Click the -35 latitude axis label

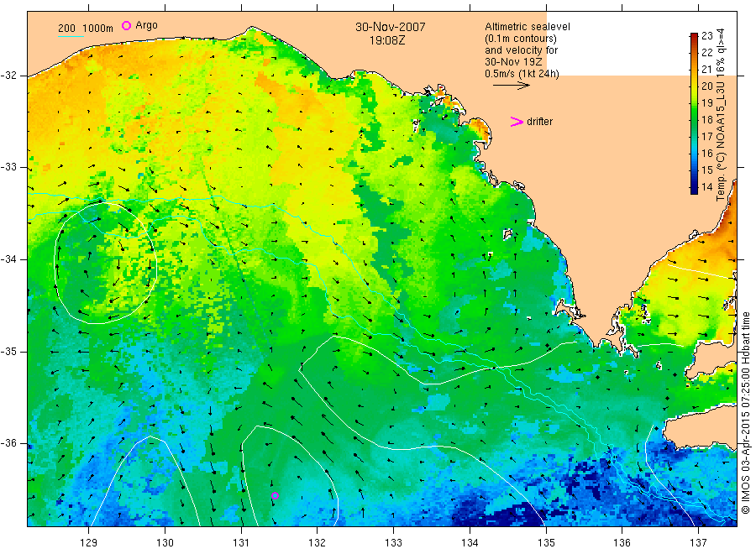(8, 351)
